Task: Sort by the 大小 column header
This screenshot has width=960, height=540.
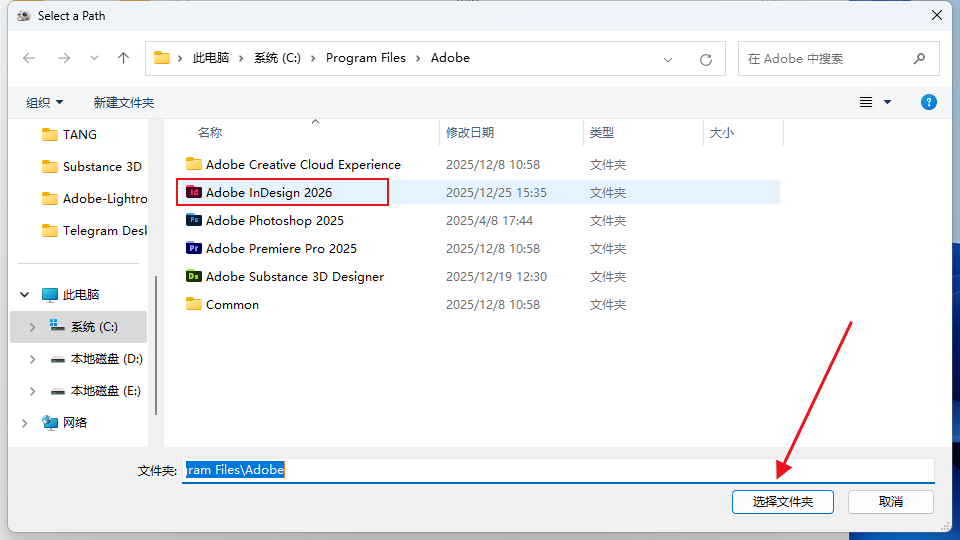Action: (x=721, y=133)
